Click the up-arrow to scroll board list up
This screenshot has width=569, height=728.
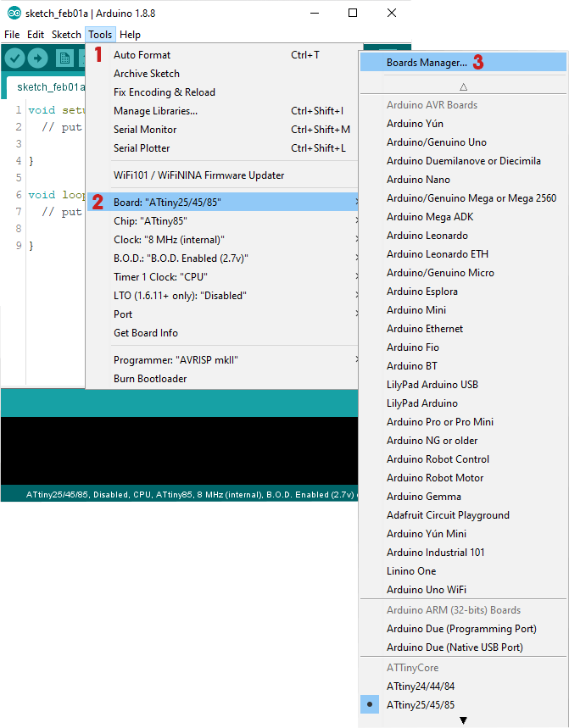[x=463, y=86]
